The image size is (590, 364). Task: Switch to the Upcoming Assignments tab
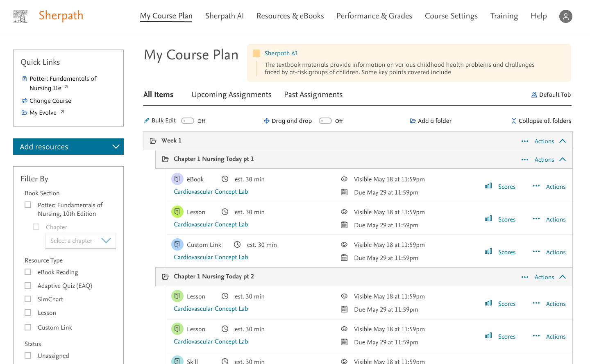pos(231,95)
